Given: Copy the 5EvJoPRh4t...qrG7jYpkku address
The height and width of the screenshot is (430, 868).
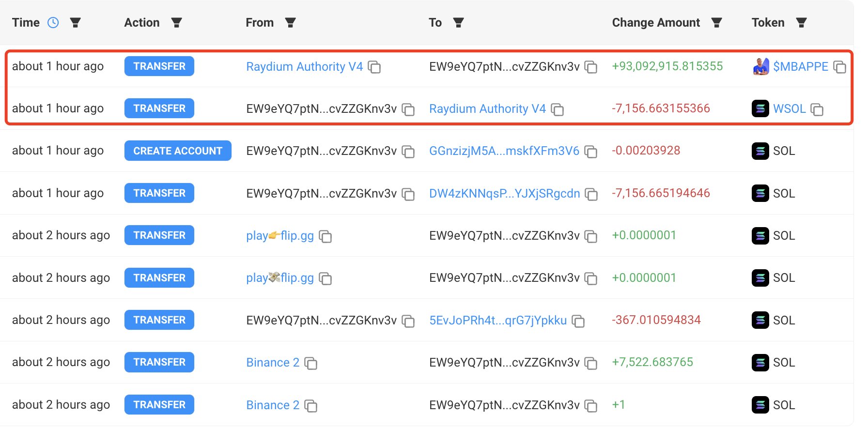Looking at the screenshot, I should click(578, 321).
